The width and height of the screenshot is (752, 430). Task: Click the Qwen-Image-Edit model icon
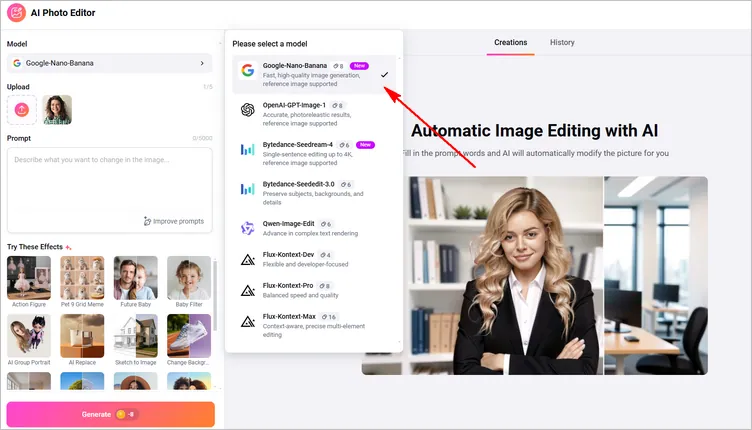tap(247, 228)
